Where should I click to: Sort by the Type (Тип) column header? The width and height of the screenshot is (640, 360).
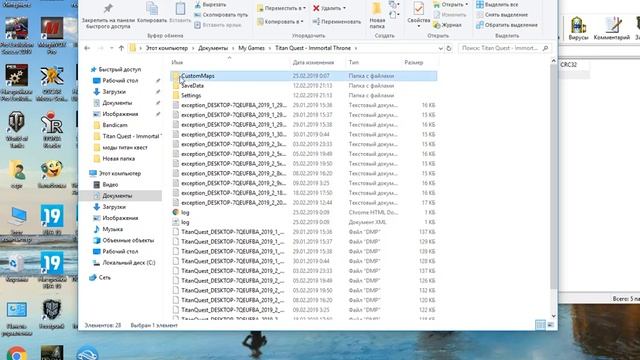(353, 62)
